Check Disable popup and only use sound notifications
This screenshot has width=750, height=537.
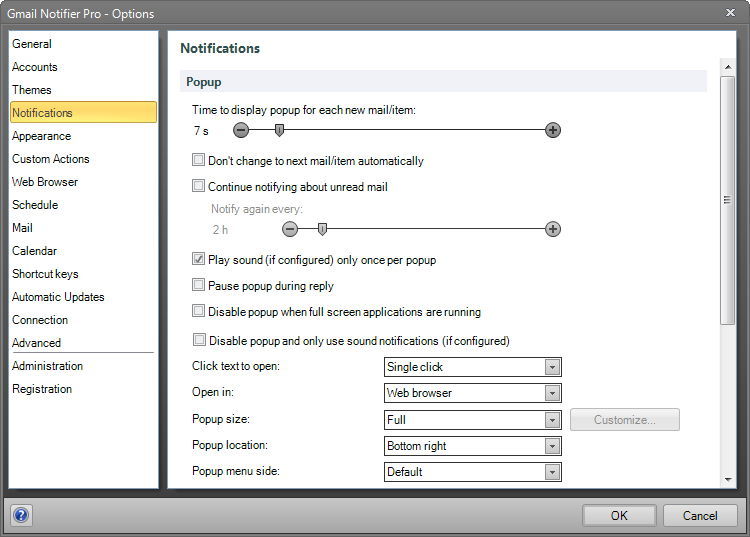pos(199,340)
